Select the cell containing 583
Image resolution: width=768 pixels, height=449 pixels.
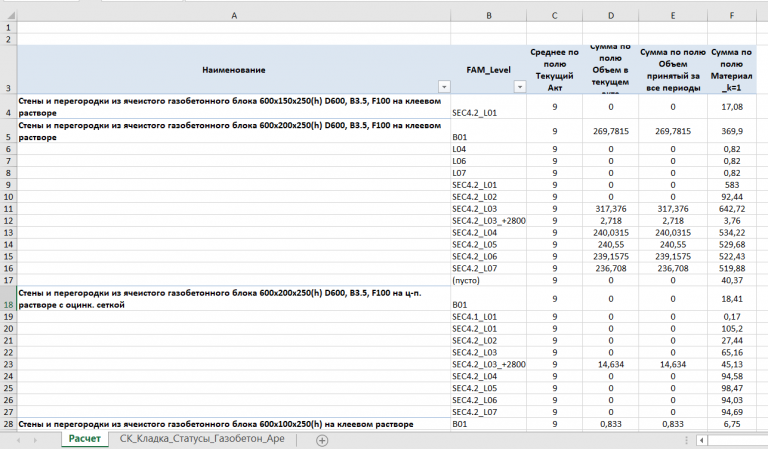pyautogui.click(x=731, y=185)
